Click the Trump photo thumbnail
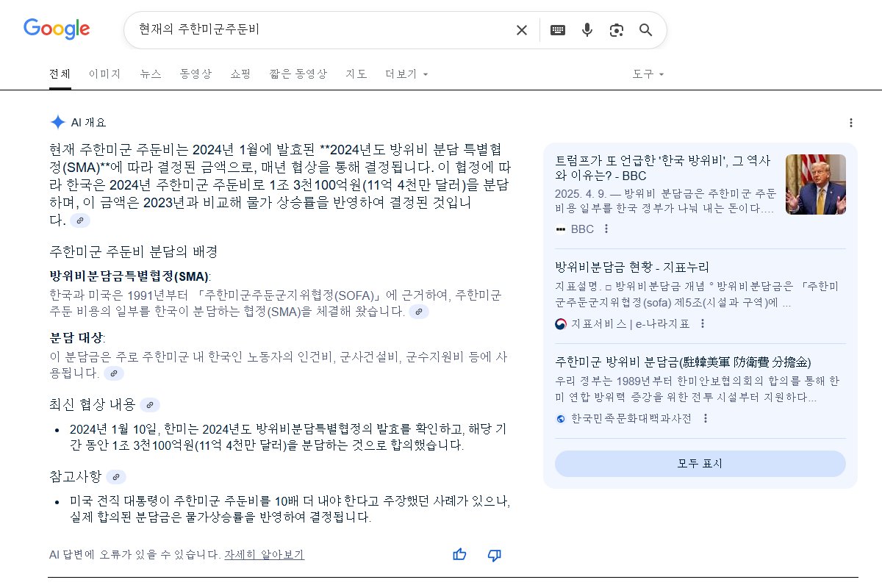The height and width of the screenshot is (588, 882). (x=816, y=184)
